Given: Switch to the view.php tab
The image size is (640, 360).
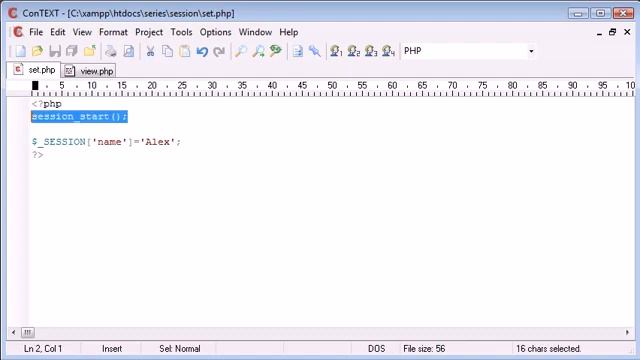Looking at the screenshot, I should (x=89, y=71).
